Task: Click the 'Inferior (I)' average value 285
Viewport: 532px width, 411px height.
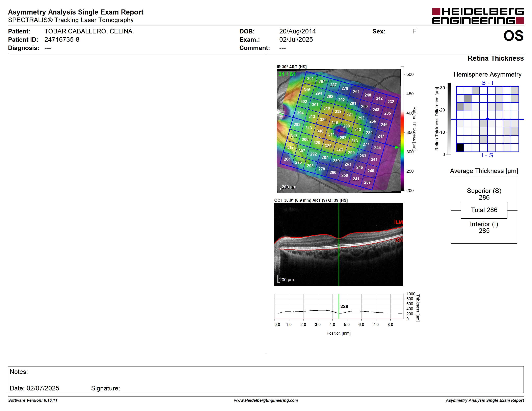Action: coord(484,230)
